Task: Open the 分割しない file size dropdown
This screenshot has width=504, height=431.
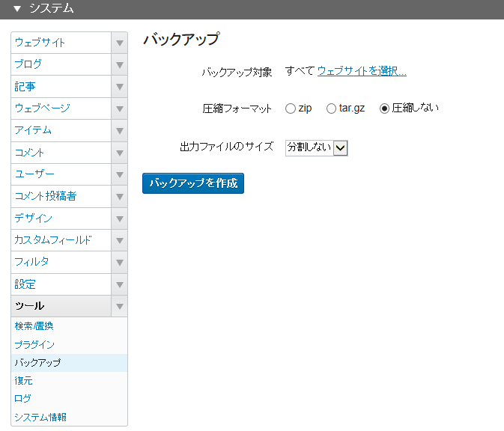Action: coord(317,148)
